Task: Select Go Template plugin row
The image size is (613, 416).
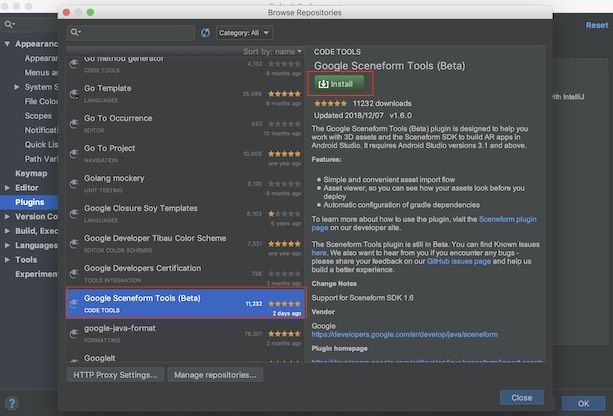Action: [185, 94]
